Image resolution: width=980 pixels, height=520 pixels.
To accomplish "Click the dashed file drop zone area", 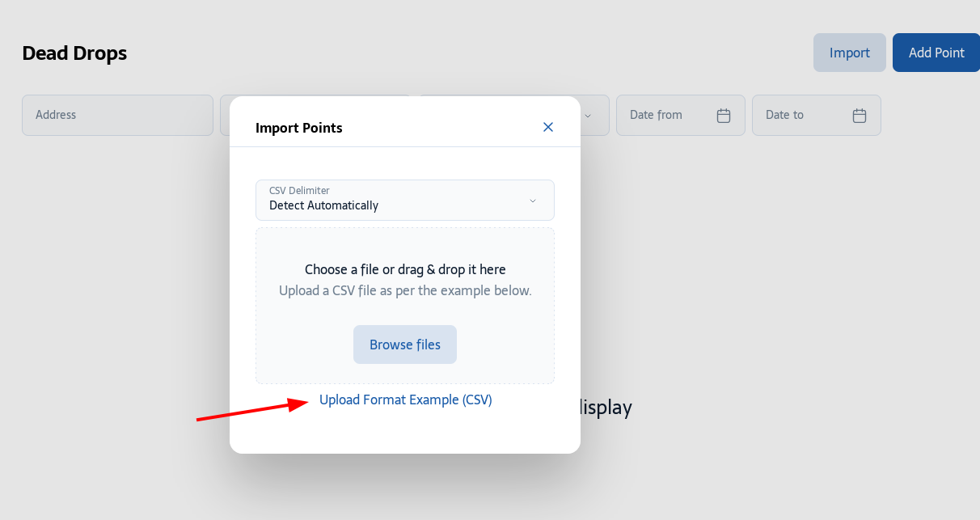I will click(x=405, y=306).
